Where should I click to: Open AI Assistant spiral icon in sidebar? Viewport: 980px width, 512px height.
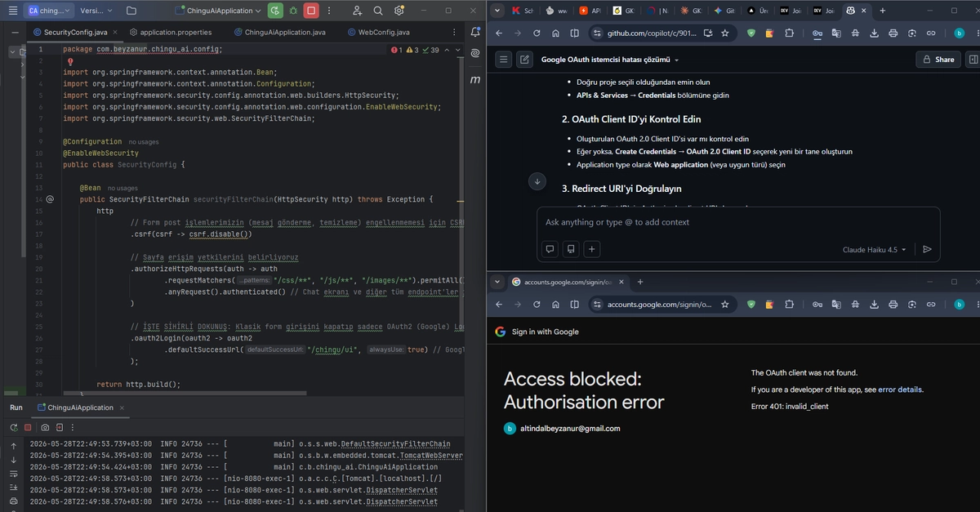(x=476, y=54)
